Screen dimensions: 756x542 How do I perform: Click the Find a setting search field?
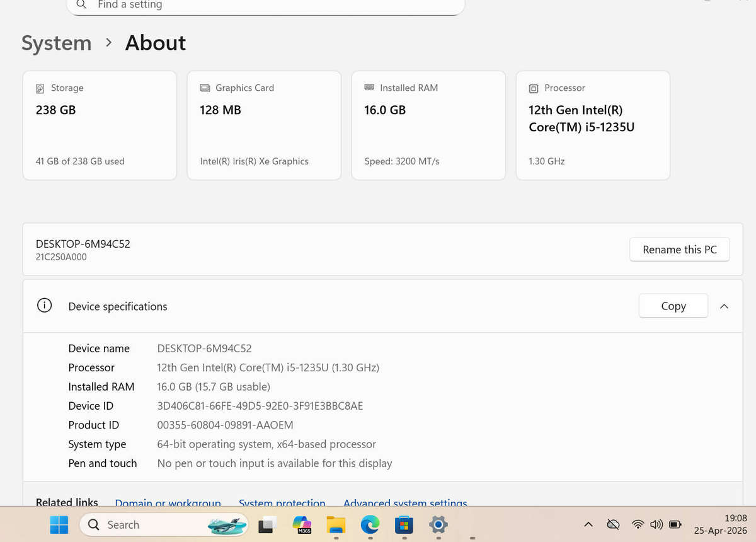[265, 6]
